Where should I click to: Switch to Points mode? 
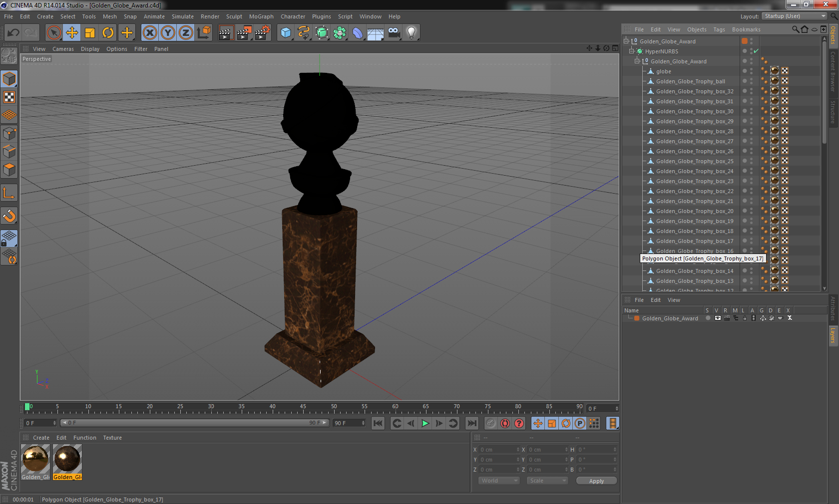pyautogui.click(x=9, y=134)
